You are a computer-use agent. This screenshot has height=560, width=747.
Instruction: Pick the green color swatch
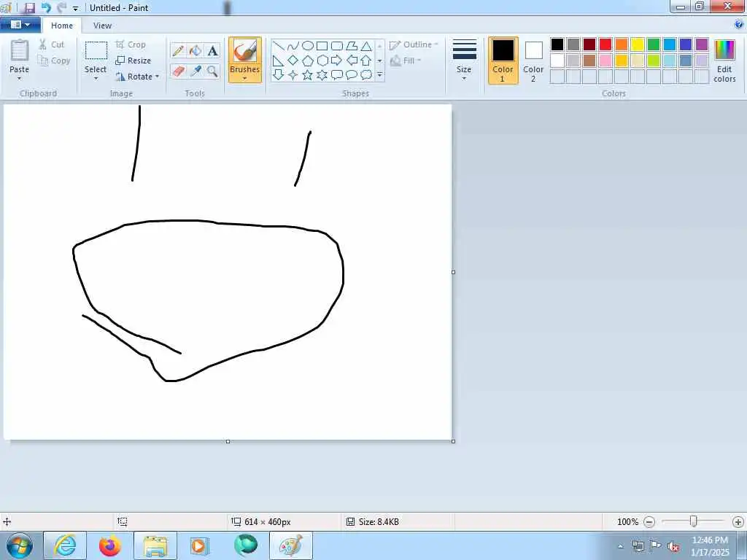coord(654,44)
